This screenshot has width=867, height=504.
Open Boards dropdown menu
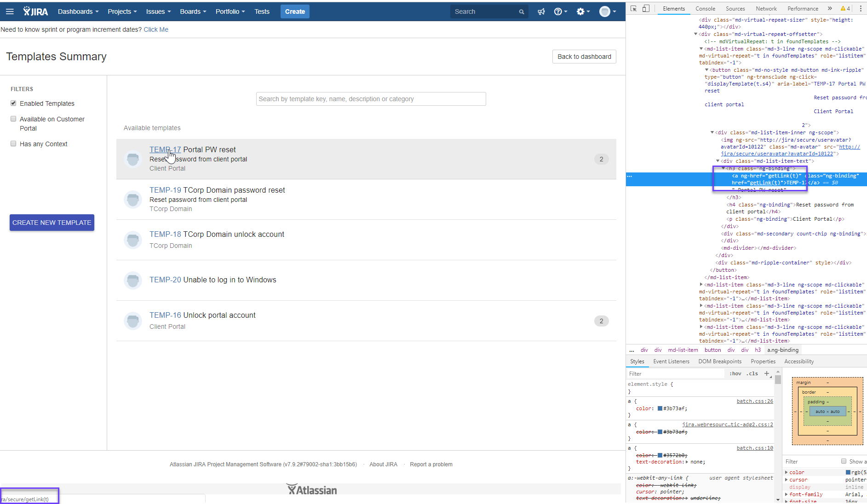(193, 11)
